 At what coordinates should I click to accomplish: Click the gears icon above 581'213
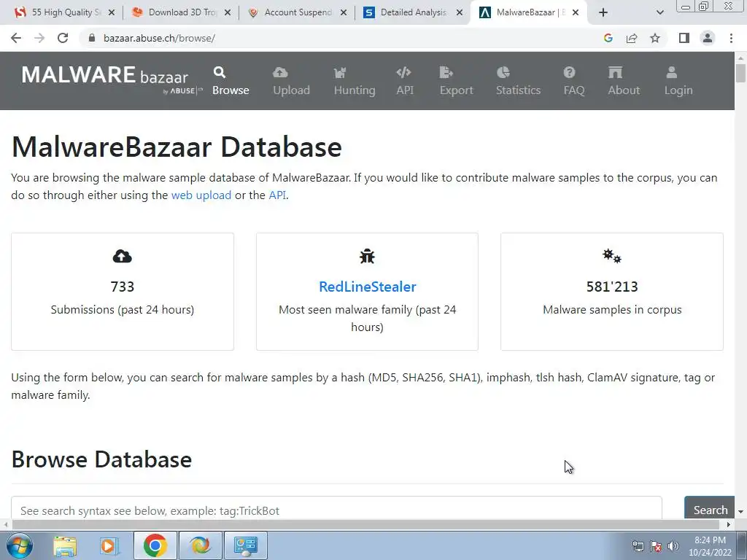(x=612, y=256)
